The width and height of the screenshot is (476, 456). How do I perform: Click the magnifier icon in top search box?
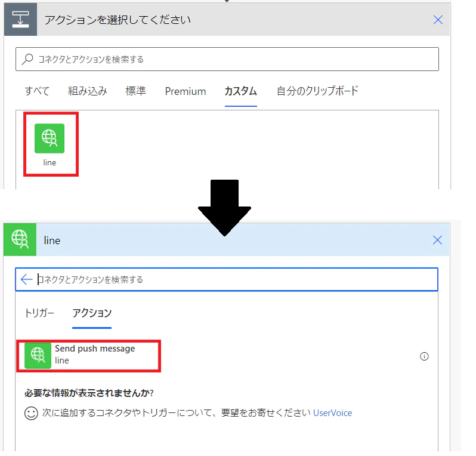pyautogui.click(x=27, y=59)
